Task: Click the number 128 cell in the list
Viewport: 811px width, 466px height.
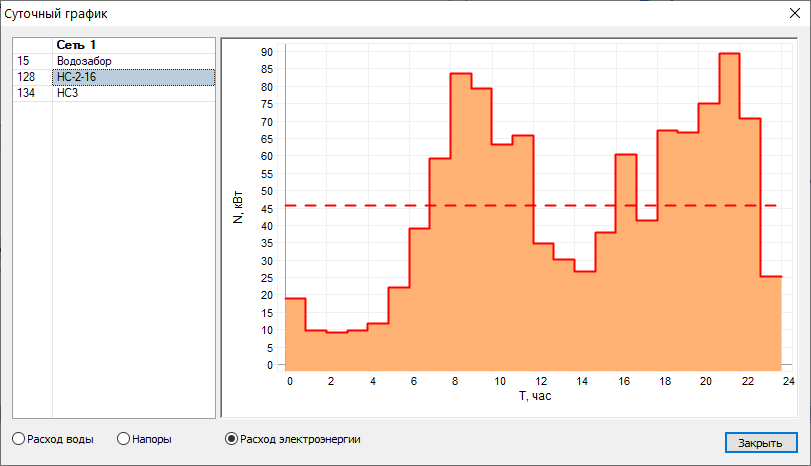Action: click(26, 77)
